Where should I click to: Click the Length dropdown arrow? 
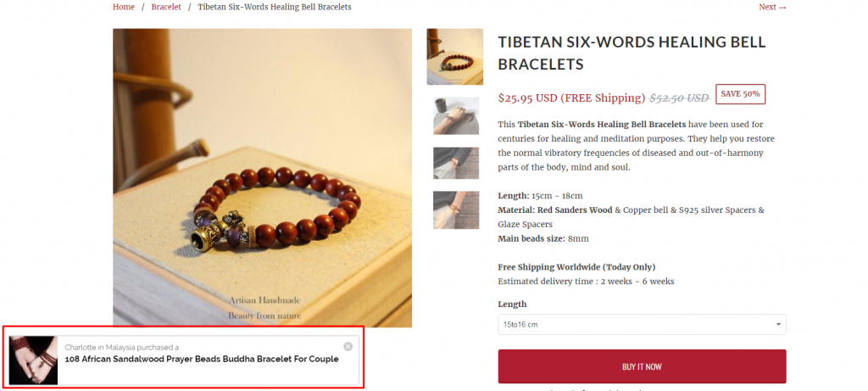point(778,325)
